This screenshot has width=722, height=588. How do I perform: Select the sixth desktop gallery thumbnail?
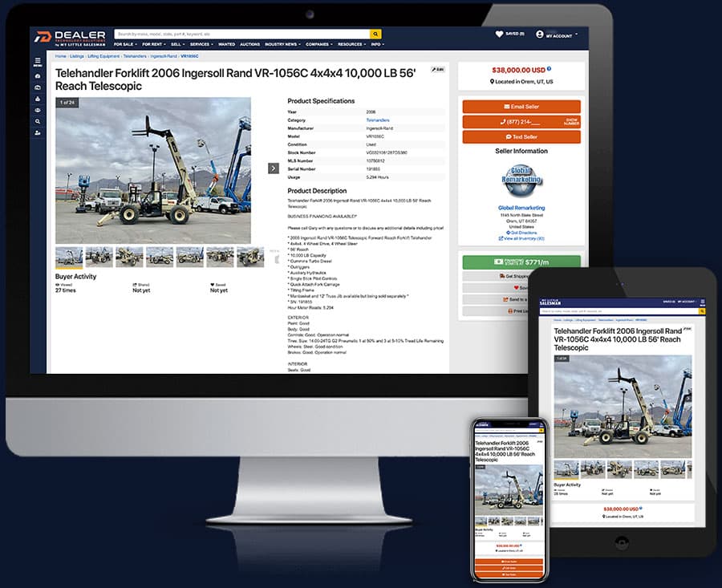(220, 257)
